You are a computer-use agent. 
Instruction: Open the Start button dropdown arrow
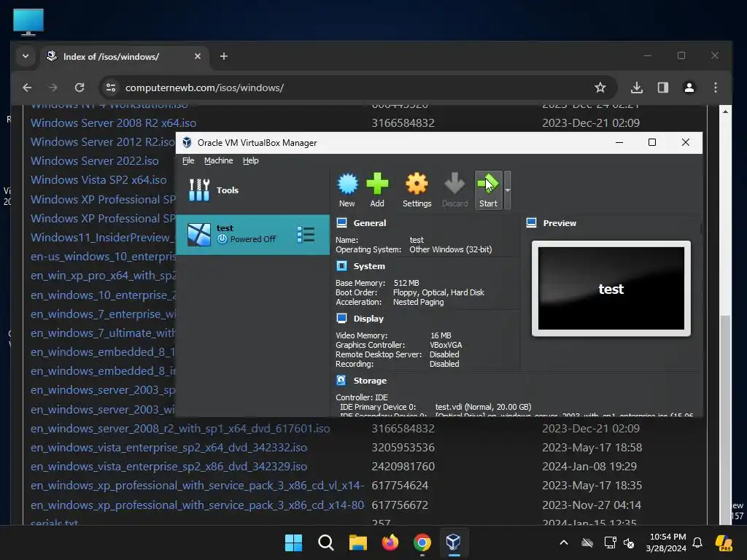coord(508,190)
